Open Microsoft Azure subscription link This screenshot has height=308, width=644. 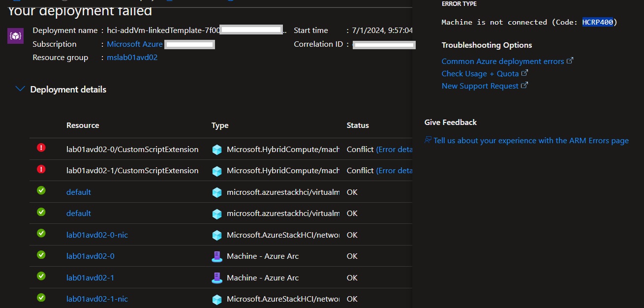(x=135, y=44)
